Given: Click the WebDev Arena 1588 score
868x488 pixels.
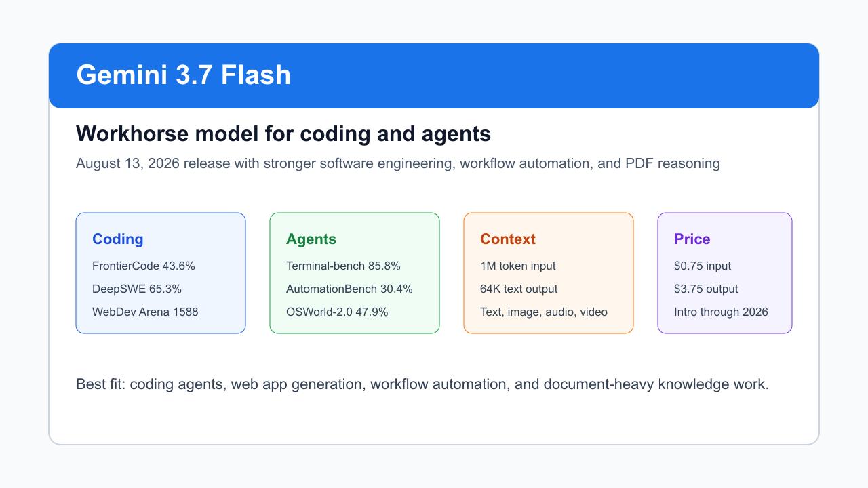Looking at the screenshot, I should pos(145,312).
